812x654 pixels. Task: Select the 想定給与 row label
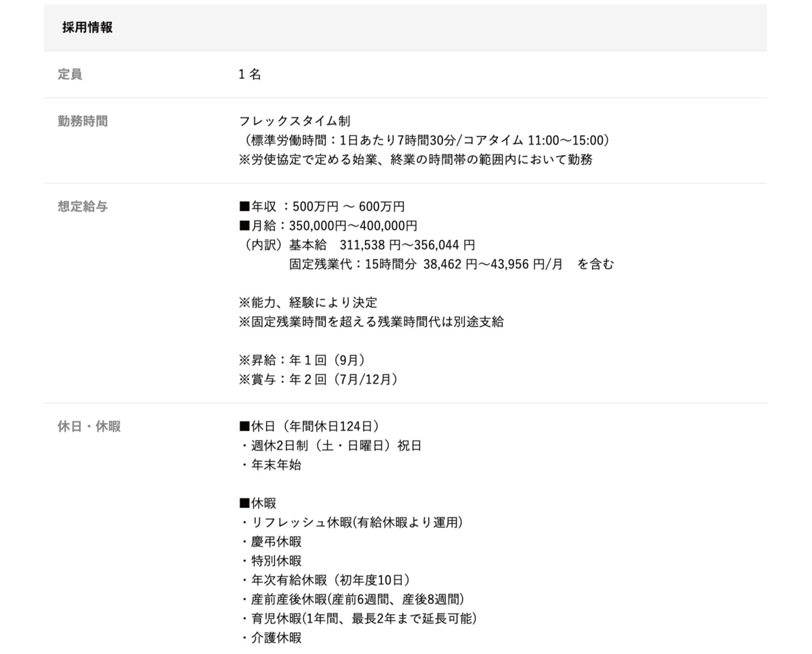tap(82, 206)
